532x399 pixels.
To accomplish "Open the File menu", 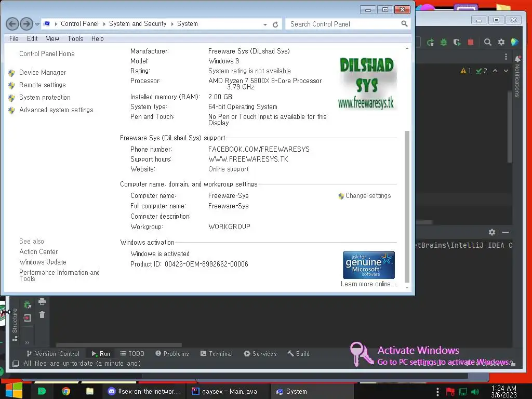I will tap(14, 38).
